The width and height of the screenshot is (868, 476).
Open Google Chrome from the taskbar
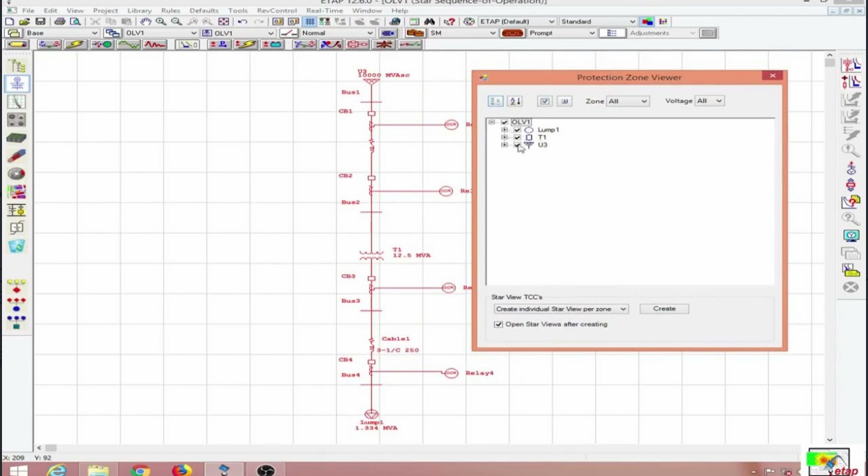[x=140, y=471]
